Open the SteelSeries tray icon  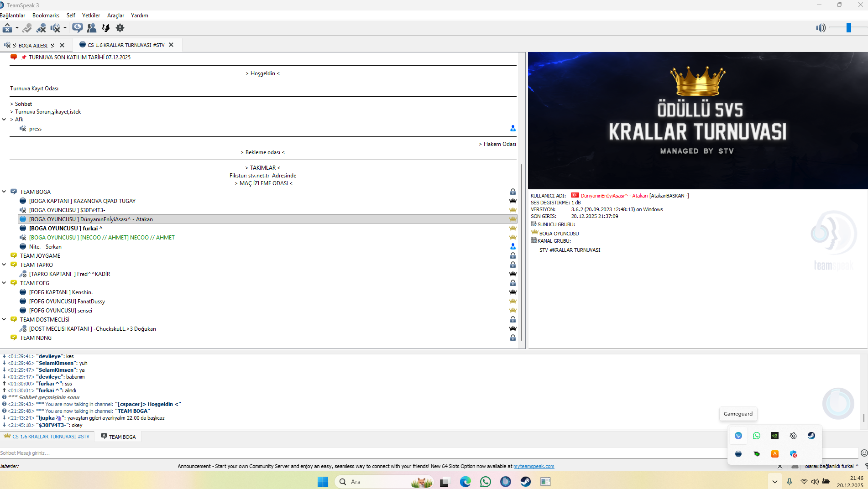[x=793, y=436]
